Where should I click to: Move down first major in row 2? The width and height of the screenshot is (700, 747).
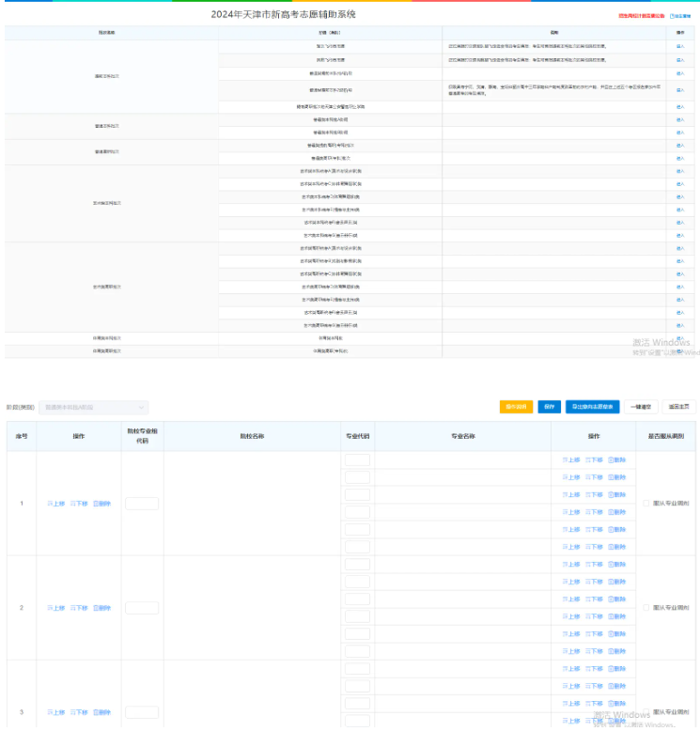point(593,565)
